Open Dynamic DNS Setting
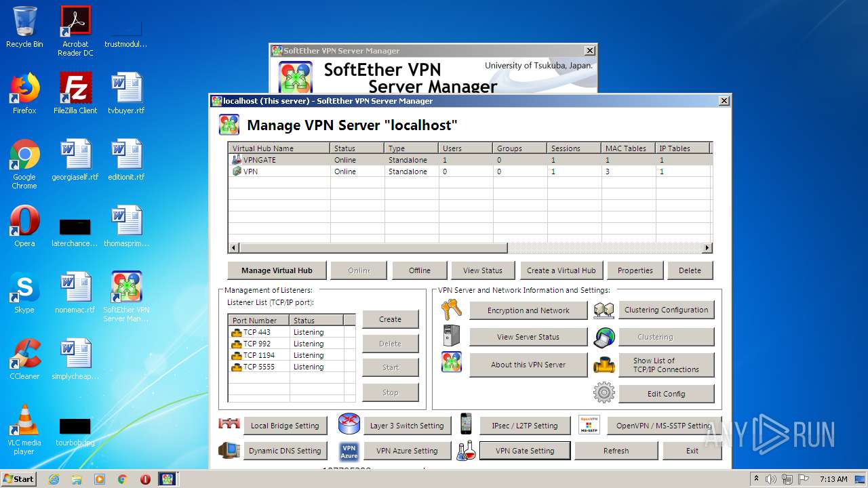Image resolution: width=868 pixels, height=488 pixels. [x=285, y=451]
